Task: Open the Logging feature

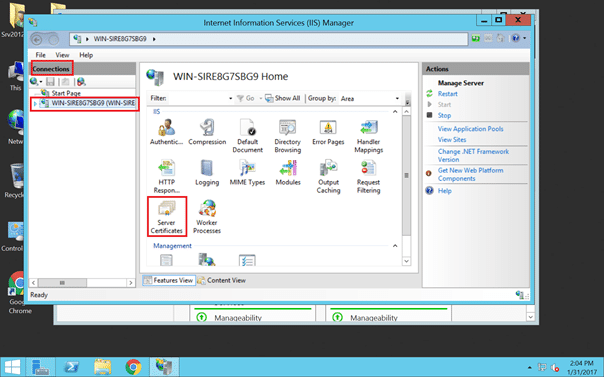Action: click(x=207, y=173)
